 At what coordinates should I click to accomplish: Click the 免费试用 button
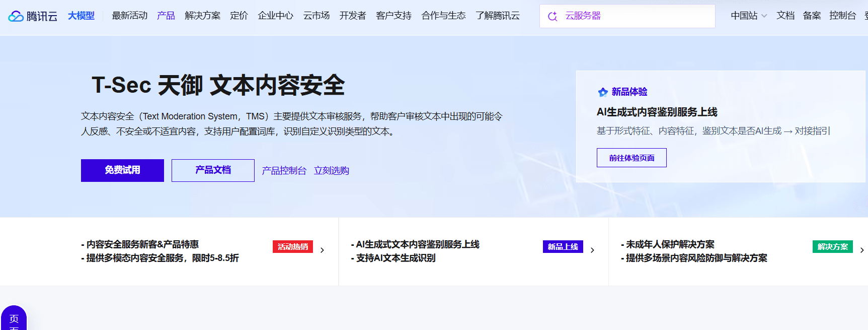(122, 170)
